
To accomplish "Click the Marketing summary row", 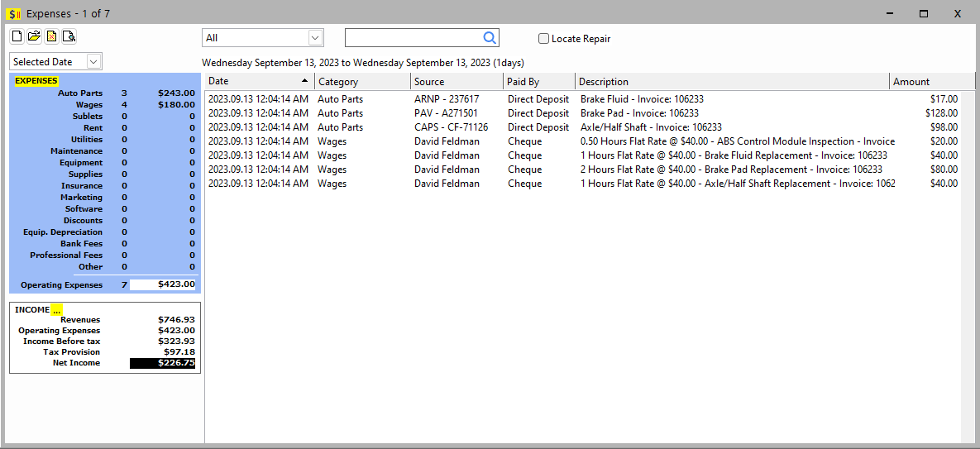I will (x=105, y=197).
